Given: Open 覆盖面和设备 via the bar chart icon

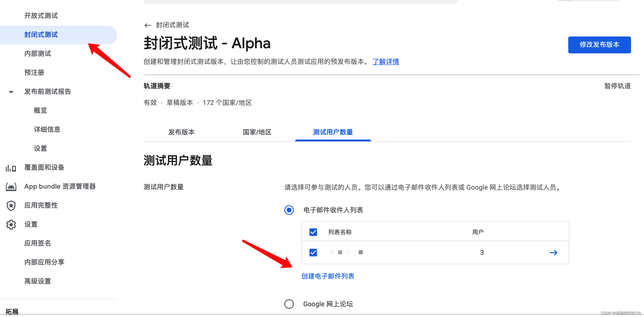Looking at the screenshot, I should pyautogui.click(x=10, y=168).
